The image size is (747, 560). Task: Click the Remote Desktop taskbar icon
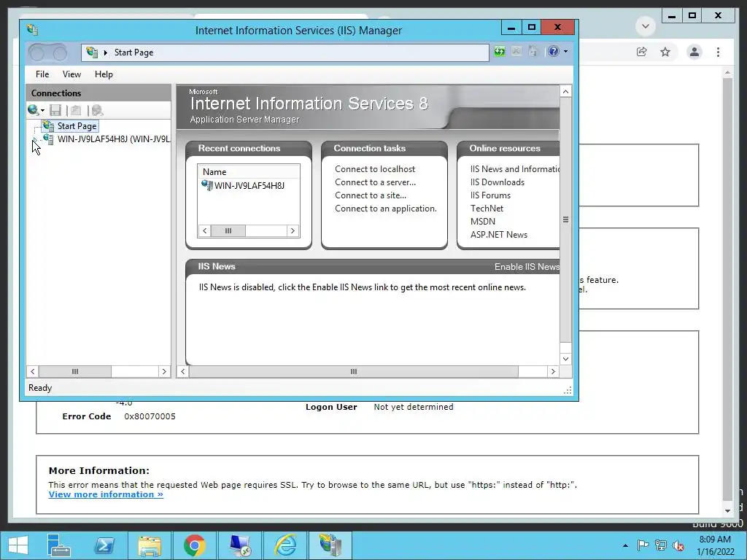point(239,545)
